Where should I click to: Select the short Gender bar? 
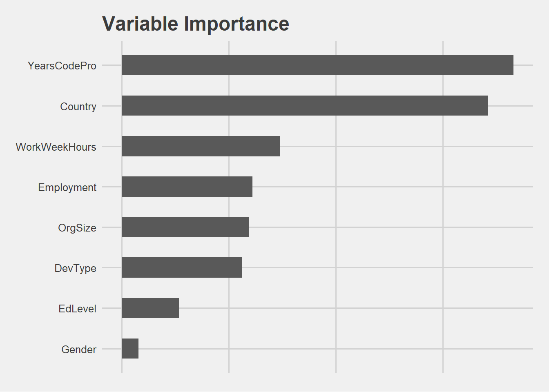pos(130,348)
